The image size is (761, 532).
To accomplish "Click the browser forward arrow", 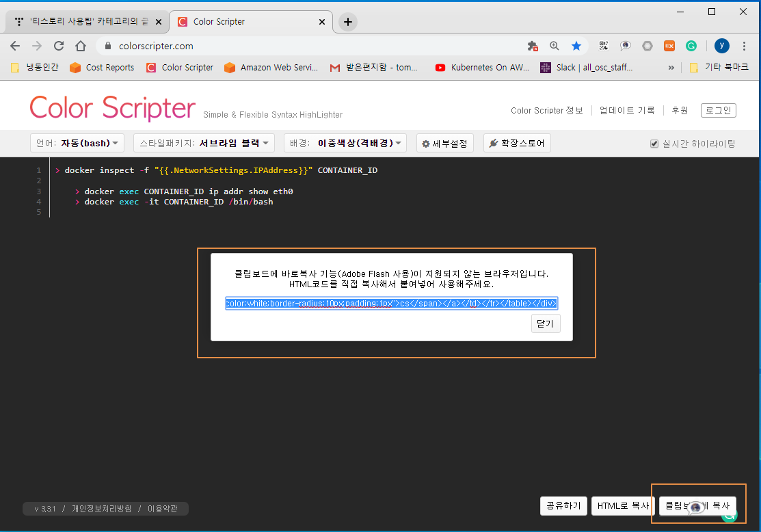I will (37, 46).
